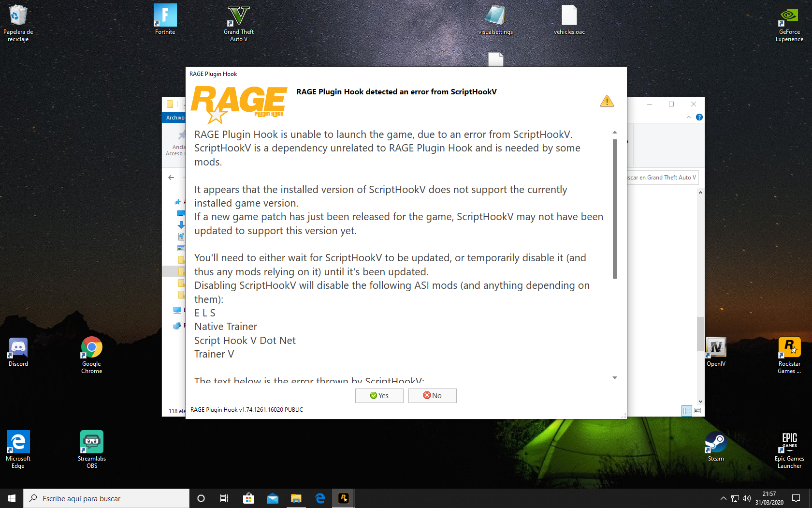812x508 pixels.
Task: Click the "Native Trainer" line in the dialog
Action: 226,327
